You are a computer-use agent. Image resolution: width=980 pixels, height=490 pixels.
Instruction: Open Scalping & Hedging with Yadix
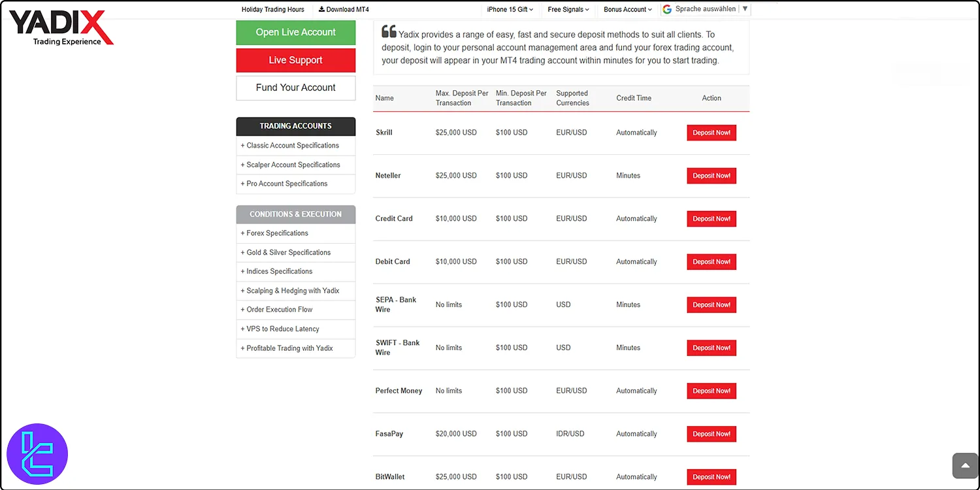click(x=296, y=291)
